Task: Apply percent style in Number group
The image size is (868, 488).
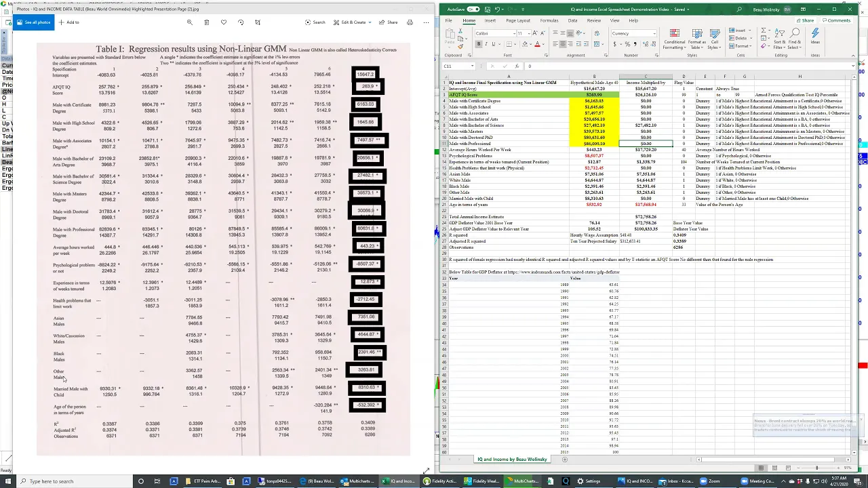Action: coord(627,44)
